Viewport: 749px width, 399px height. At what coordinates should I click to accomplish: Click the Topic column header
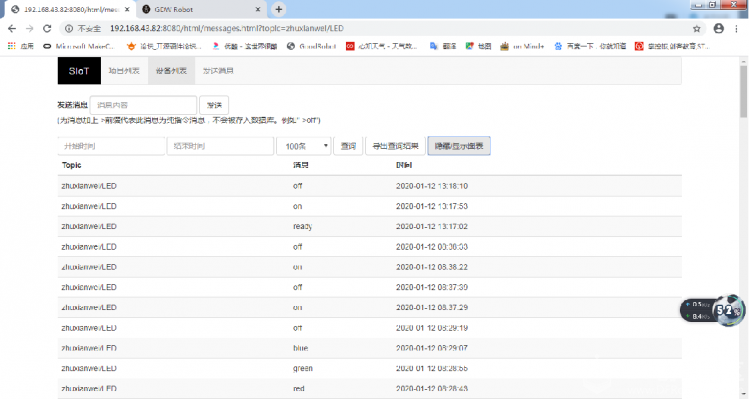72,165
